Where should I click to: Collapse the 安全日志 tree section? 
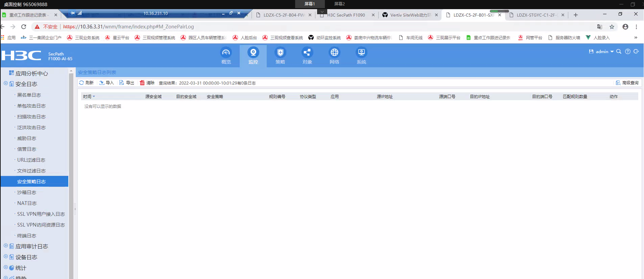tap(6, 84)
